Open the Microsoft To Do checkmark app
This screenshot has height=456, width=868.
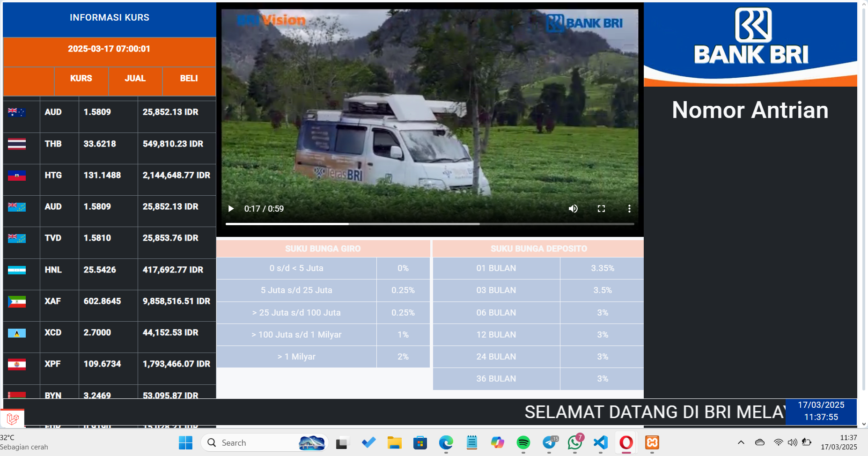point(368,442)
